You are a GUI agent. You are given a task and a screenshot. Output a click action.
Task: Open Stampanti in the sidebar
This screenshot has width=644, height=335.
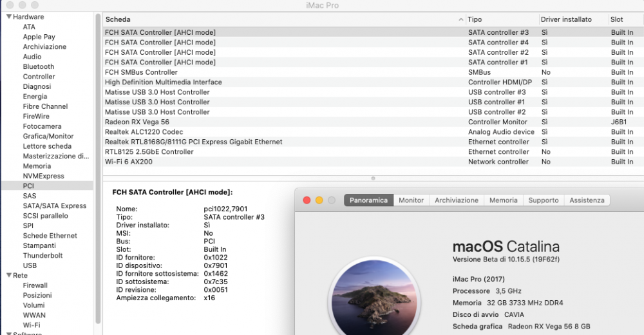[39, 246]
